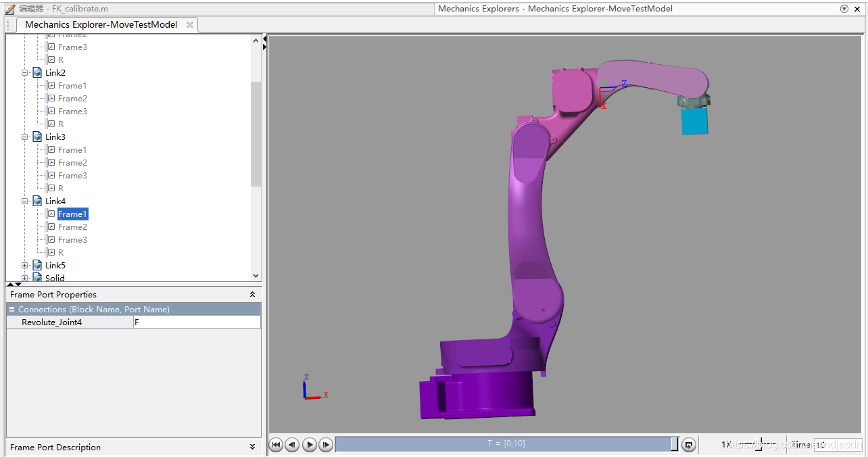The height and width of the screenshot is (457, 868).
Task: Click the Revolute_Joint4 block name cell
Action: coord(70,322)
